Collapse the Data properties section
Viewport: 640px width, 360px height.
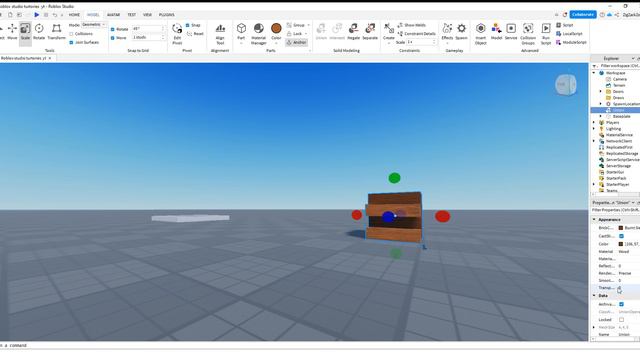click(594, 296)
